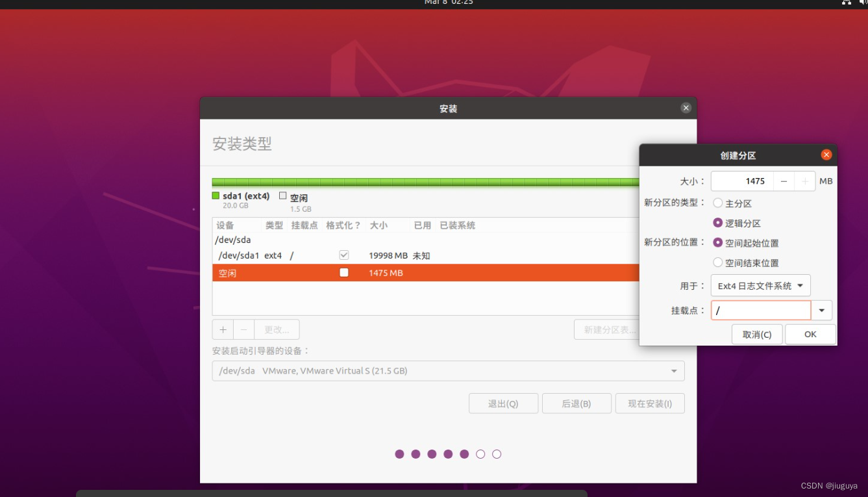Click the 挂载点 mount point text field

coord(761,311)
